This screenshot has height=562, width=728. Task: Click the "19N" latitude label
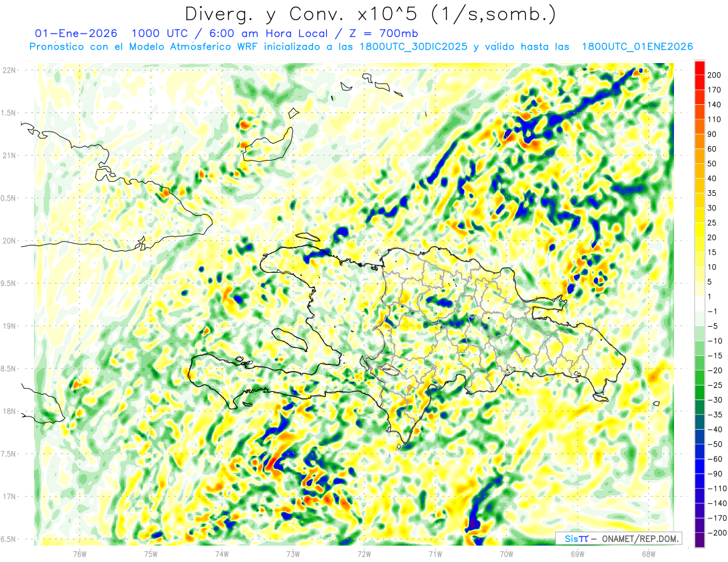pyautogui.click(x=9, y=326)
